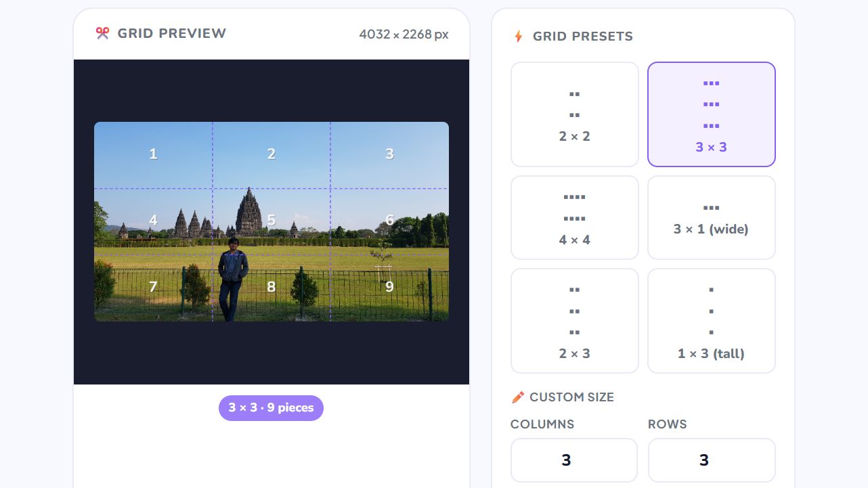Choose the 1 × 3 (tall) preset

(712, 321)
